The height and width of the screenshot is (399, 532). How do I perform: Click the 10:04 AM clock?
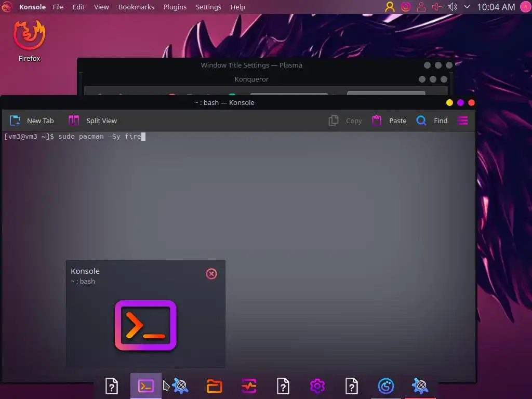pyautogui.click(x=496, y=7)
